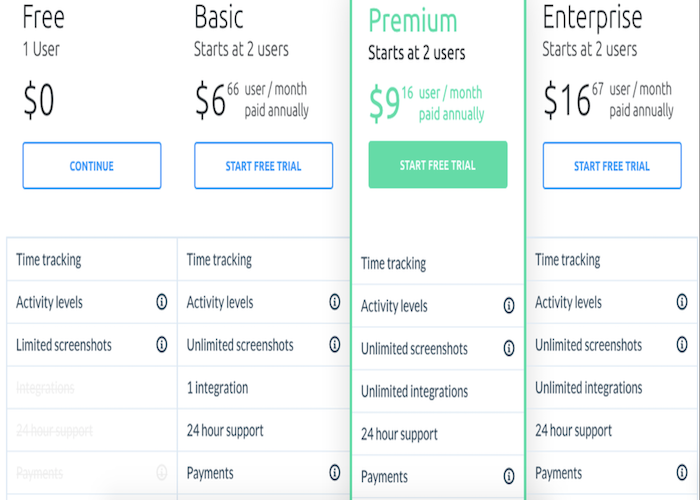This screenshot has height=500, width=700.
Task: Click the Basic 1 integration row
Action: point(263,388)
